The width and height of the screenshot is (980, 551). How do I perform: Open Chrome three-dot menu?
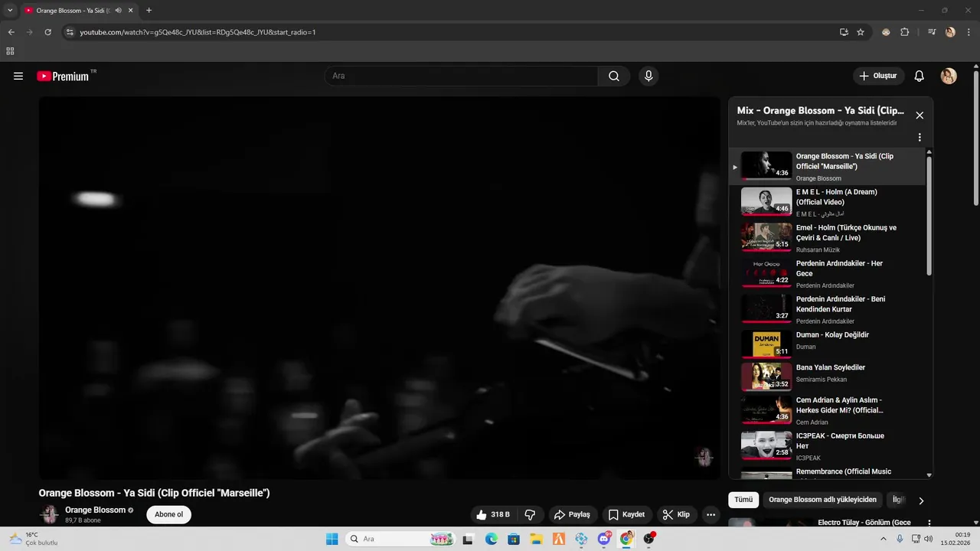[969, 32]
